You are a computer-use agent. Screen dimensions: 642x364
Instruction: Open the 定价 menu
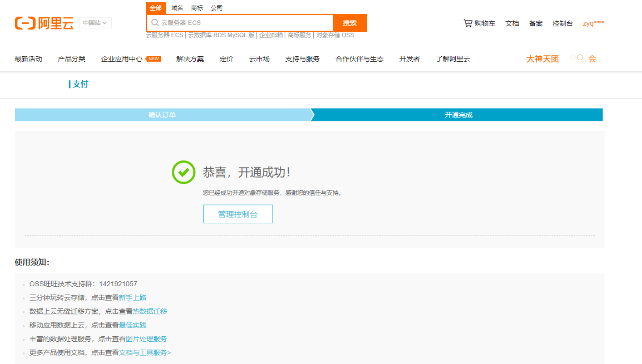(x=227, y=59)
